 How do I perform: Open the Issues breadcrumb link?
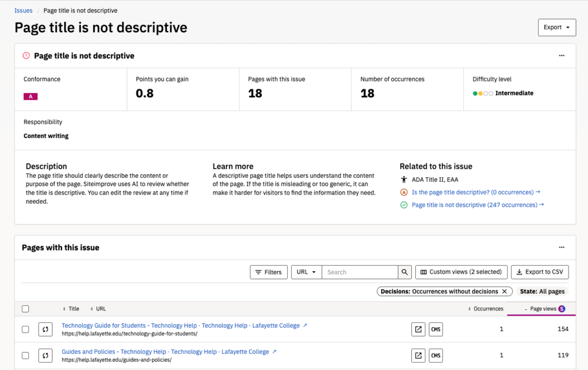[23, 10]
